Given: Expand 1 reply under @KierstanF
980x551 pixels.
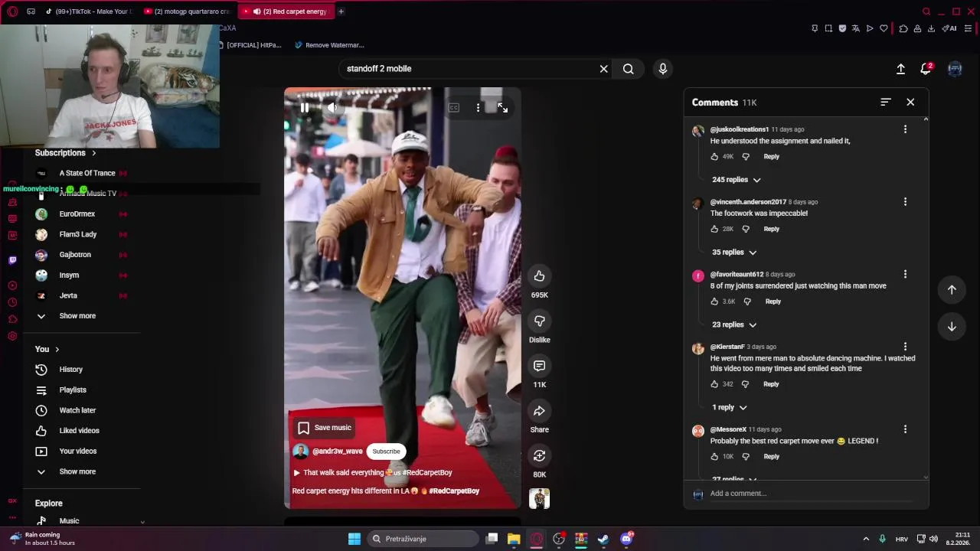Looking at the screenshot, I should click(729, 407).
